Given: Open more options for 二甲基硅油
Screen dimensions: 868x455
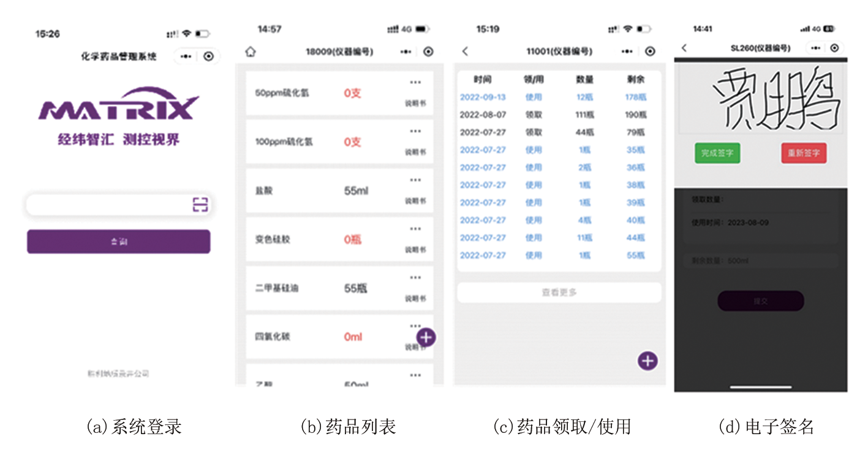Looking at the screenshot, I should pos(415,278).
